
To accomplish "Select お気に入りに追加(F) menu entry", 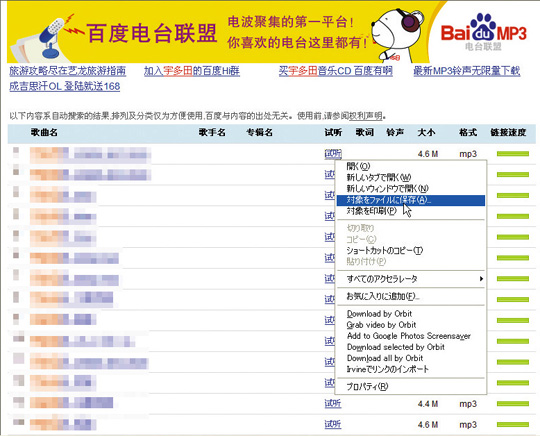I will tap(383, 296).
